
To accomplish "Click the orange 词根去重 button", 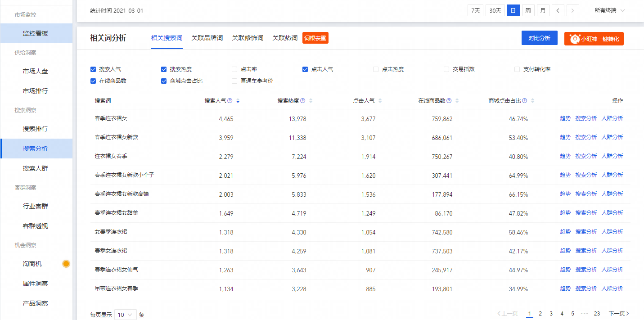I will click(315, 38).
